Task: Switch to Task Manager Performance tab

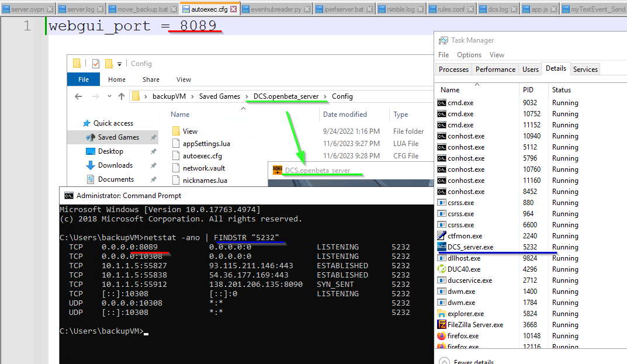Action: [x=496, y=69]
